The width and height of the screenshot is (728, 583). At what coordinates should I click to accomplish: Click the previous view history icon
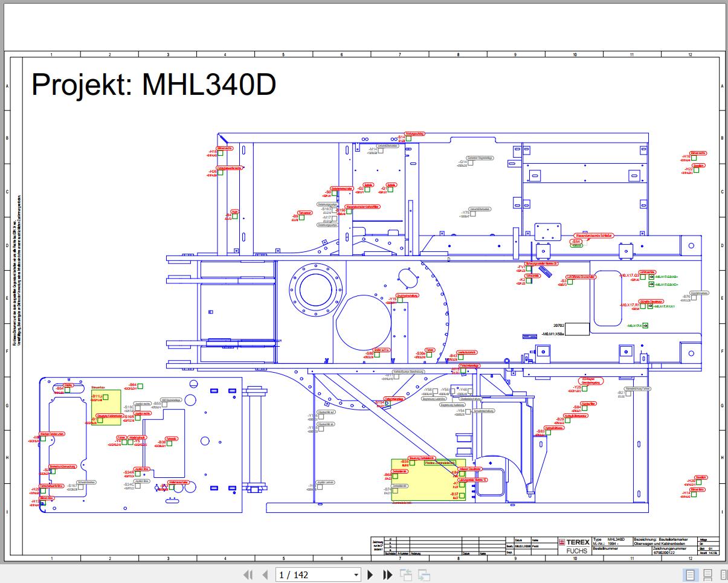click(x=407, y=575)
